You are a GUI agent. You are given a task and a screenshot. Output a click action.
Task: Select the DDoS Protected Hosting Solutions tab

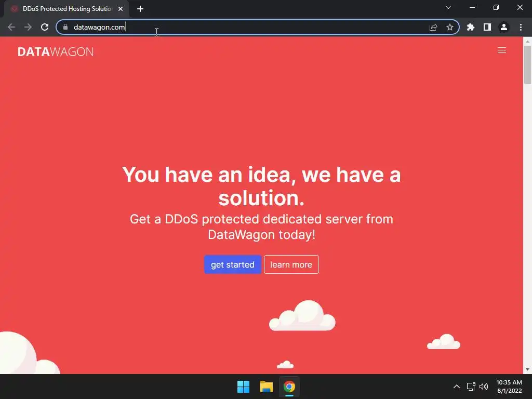click(x=66, y=9)
